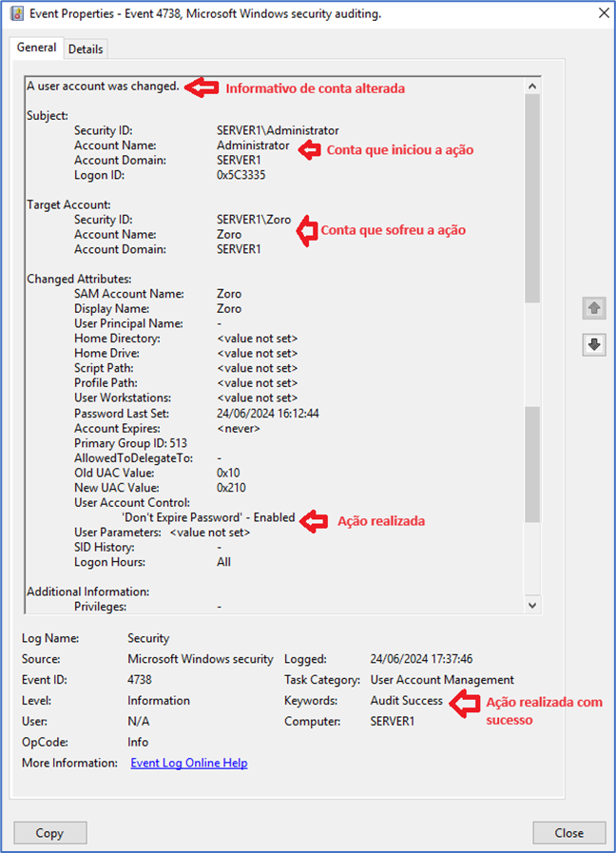Click the Event ID value 4738

[x=140, y=680]
